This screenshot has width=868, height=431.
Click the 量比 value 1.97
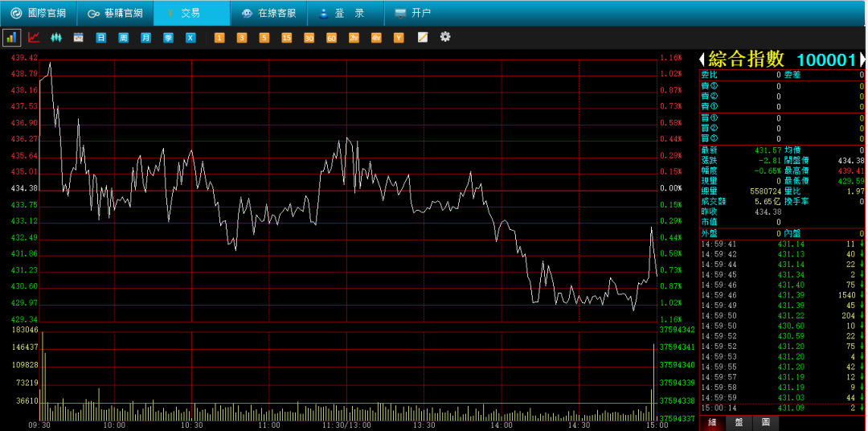(856, 191)
